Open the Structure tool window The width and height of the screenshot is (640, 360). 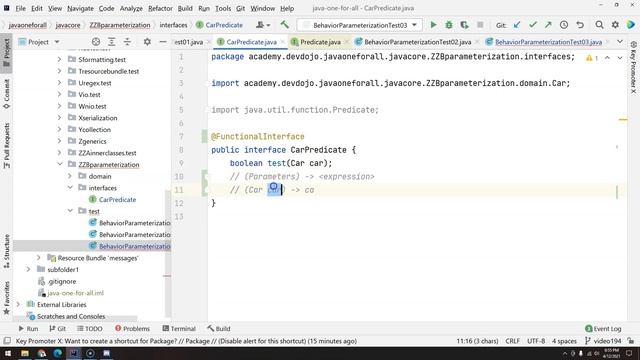pyautogui.click(x=6, y=251)
